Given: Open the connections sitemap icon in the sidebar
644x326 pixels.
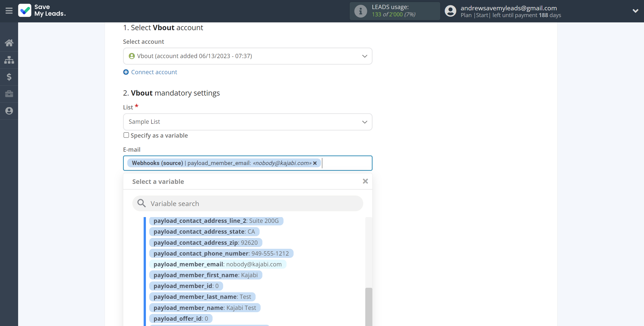Looking at the screenshot, I should 9,60.
